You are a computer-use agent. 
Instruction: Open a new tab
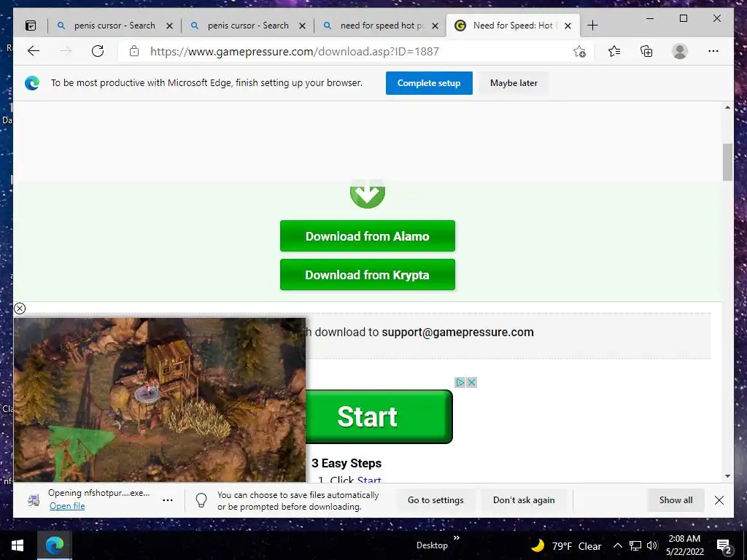coord(592,26)
